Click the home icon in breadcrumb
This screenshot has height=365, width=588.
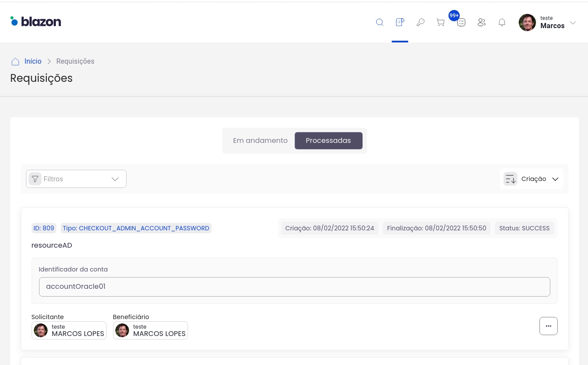click(15, 61)
